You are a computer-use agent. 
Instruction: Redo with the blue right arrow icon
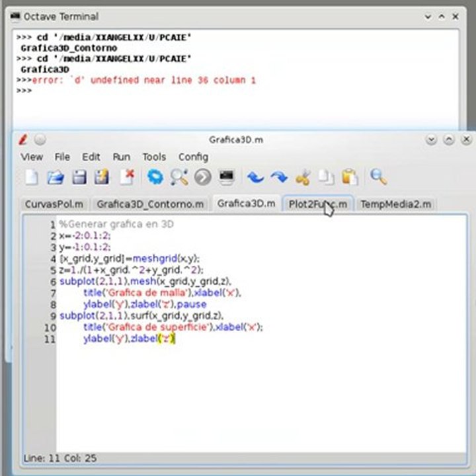coord(279,177)
